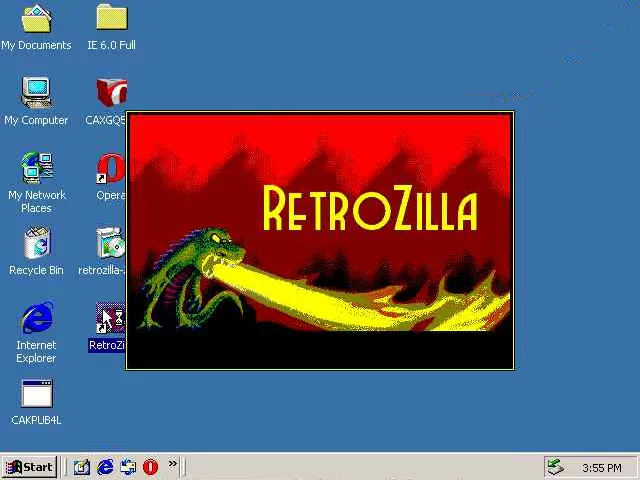Click the CAKPUB4L label text
Viewport: 640px width, 480px height.
click(x=36, y=420)
